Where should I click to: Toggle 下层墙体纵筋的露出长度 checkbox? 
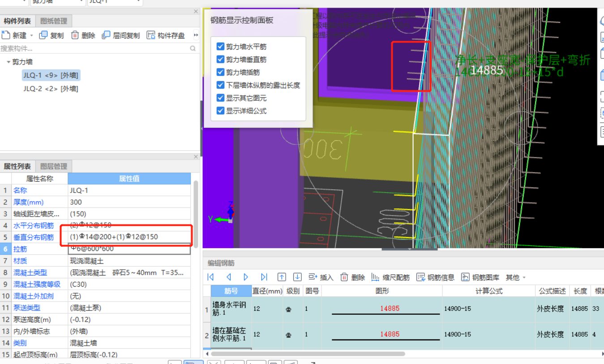click(x=220, y=85)
